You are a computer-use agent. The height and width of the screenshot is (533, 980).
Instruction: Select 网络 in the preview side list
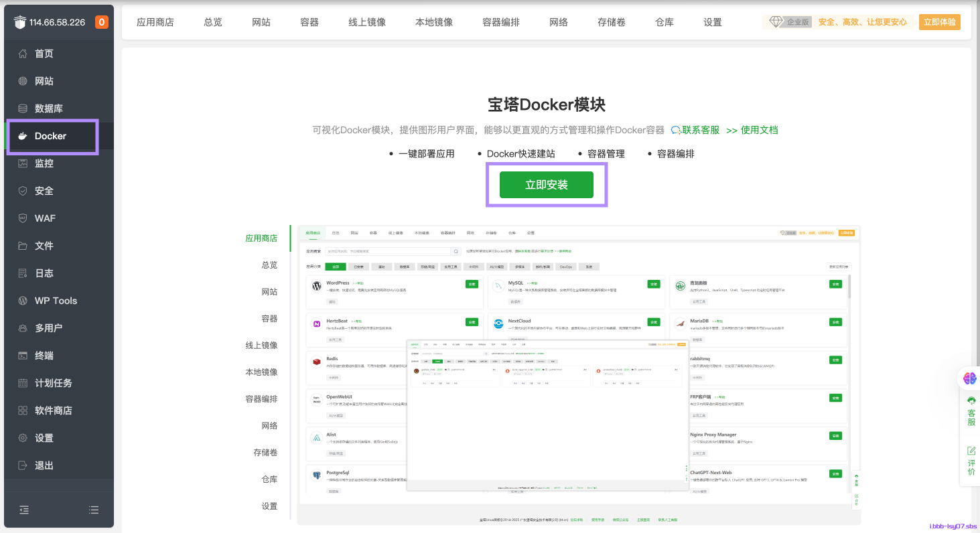coord(269,425)
